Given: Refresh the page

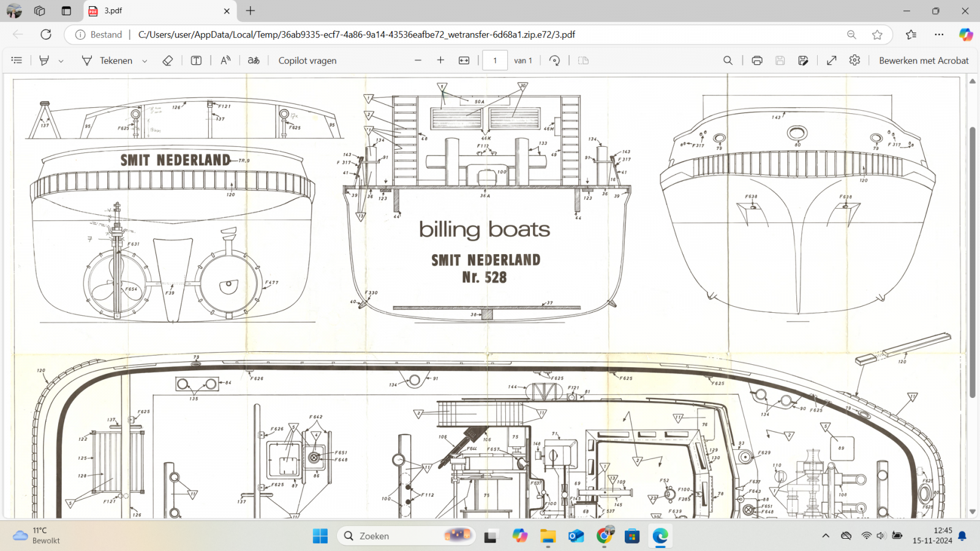Looking at the screenshot, I should point(46,34).
